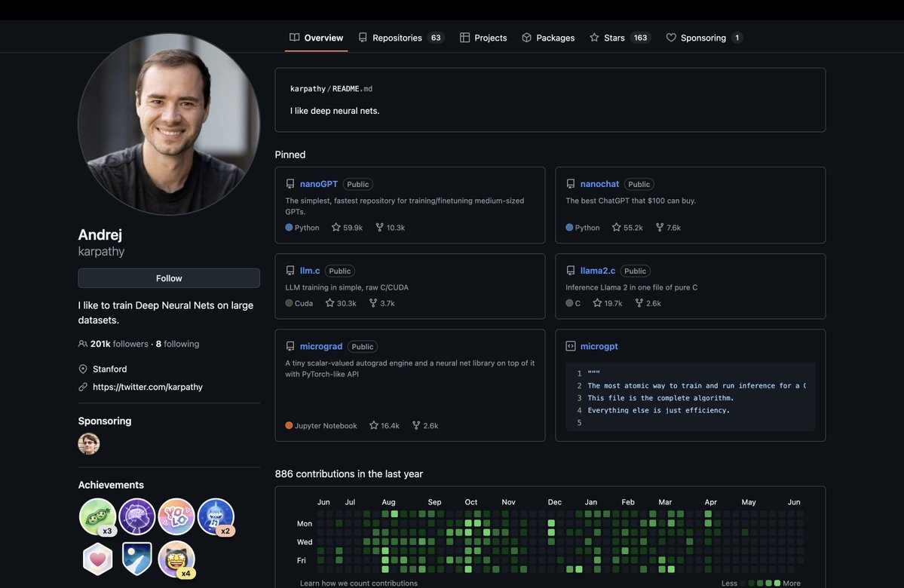Click nanochat's 55.2k stars count
This screenshot has height=588, width=904.
(627, 227)
